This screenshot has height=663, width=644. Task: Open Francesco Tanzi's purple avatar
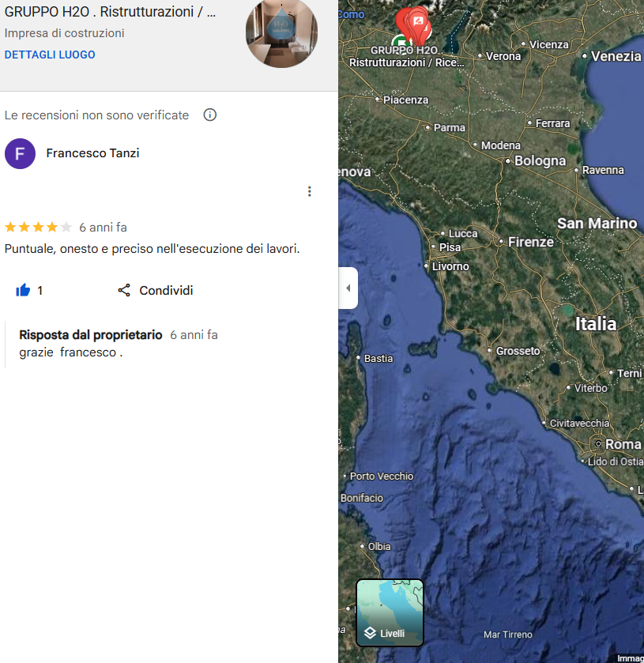point(20,153)
